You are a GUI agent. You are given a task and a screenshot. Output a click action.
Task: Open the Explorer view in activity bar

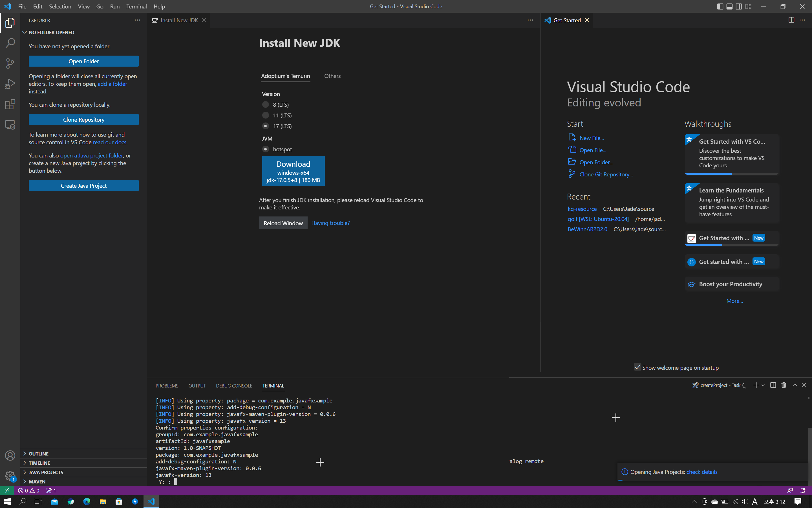point(10,23)
